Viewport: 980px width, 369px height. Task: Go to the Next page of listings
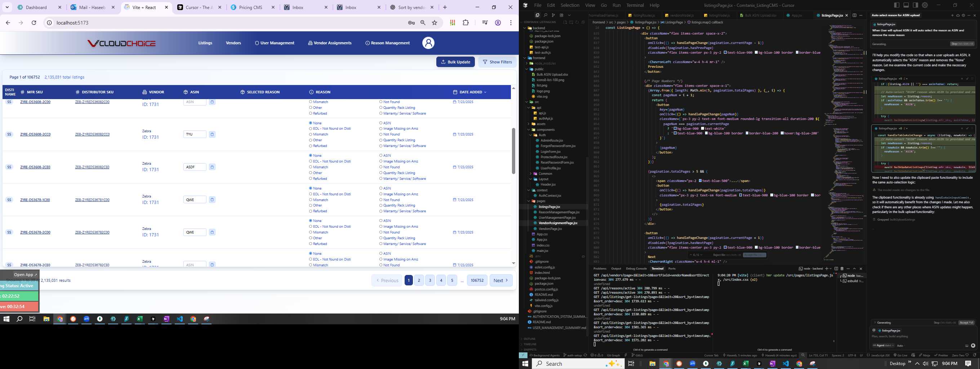pyautogui.click(x=501, y=280)
